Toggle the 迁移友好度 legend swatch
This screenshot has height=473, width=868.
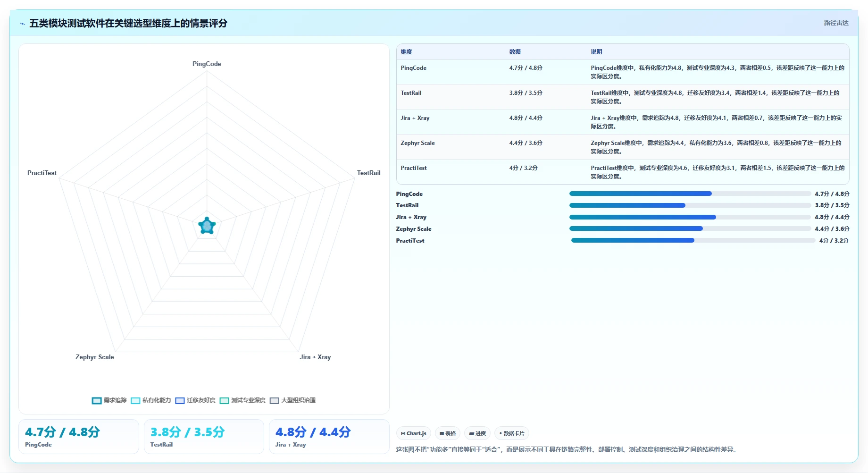click(180, 400)
